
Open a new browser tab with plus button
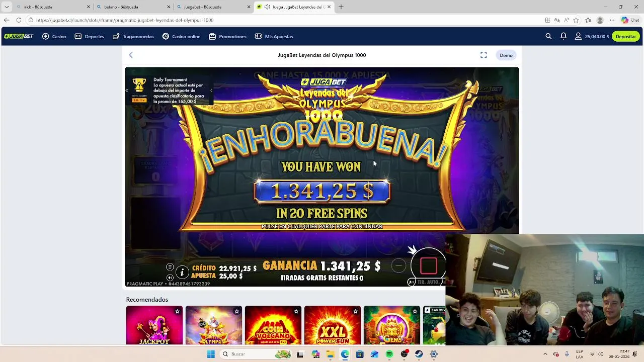[x=341, y=7]
